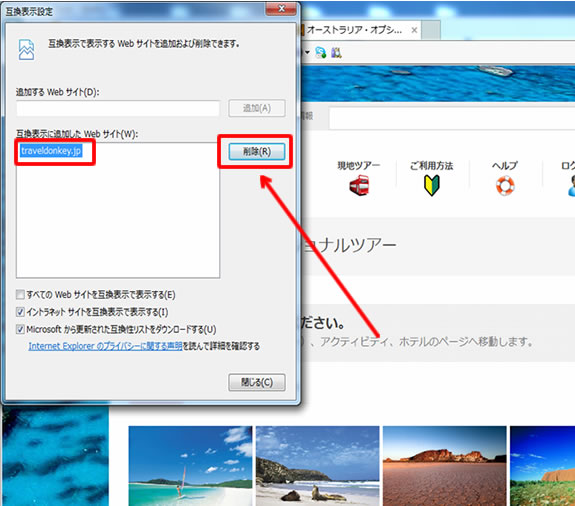Click the sea lions beach thumbnail
The width and height of the screenshot is (575, 506).
(x=318, y=466)
